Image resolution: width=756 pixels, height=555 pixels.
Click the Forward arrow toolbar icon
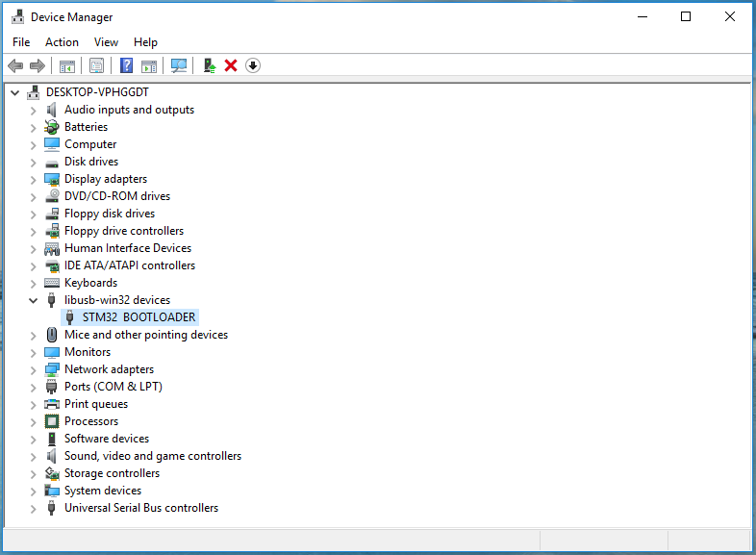click(38, 65)
